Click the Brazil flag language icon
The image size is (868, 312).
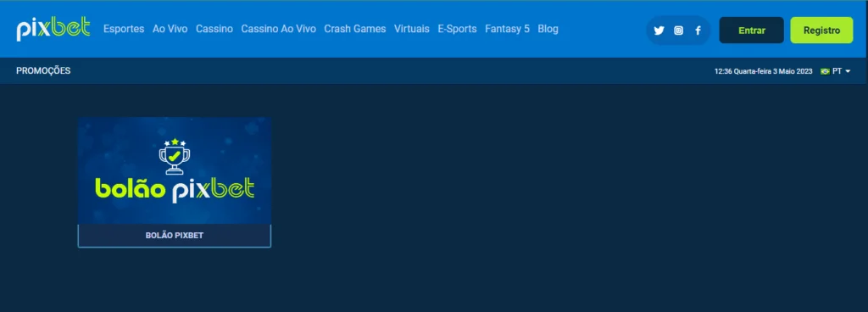pos(825,71)
